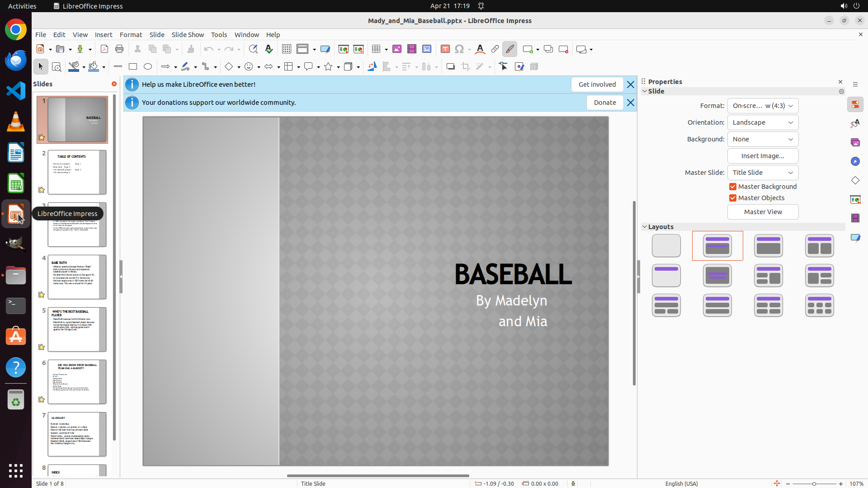Toggle the highlighting color tool
This screenshot has height=488, width=868.
click(510, 49)
